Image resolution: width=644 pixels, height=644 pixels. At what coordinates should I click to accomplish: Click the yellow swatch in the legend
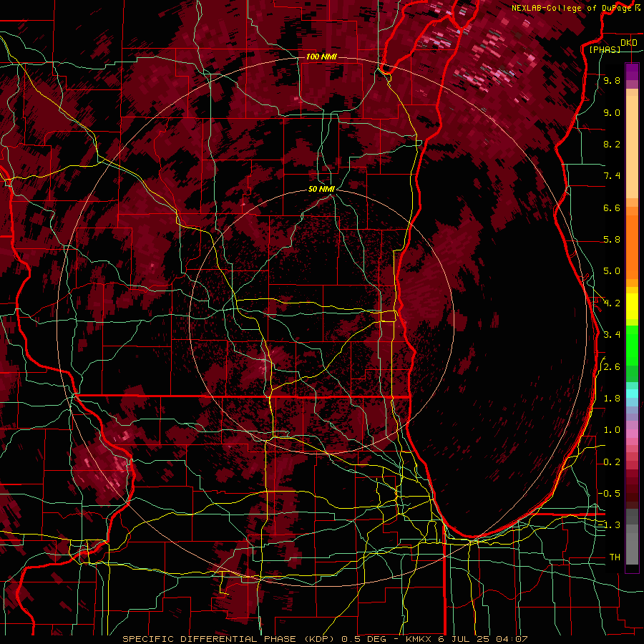click(632, 306)
